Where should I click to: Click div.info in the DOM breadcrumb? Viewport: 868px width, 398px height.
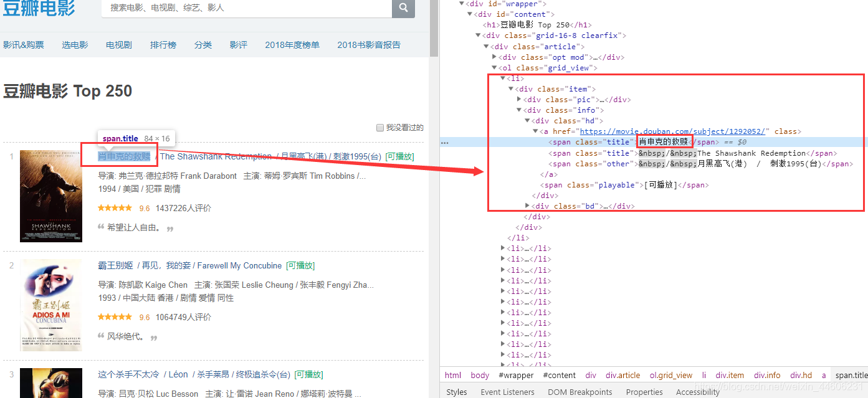(x=767, y=375)
